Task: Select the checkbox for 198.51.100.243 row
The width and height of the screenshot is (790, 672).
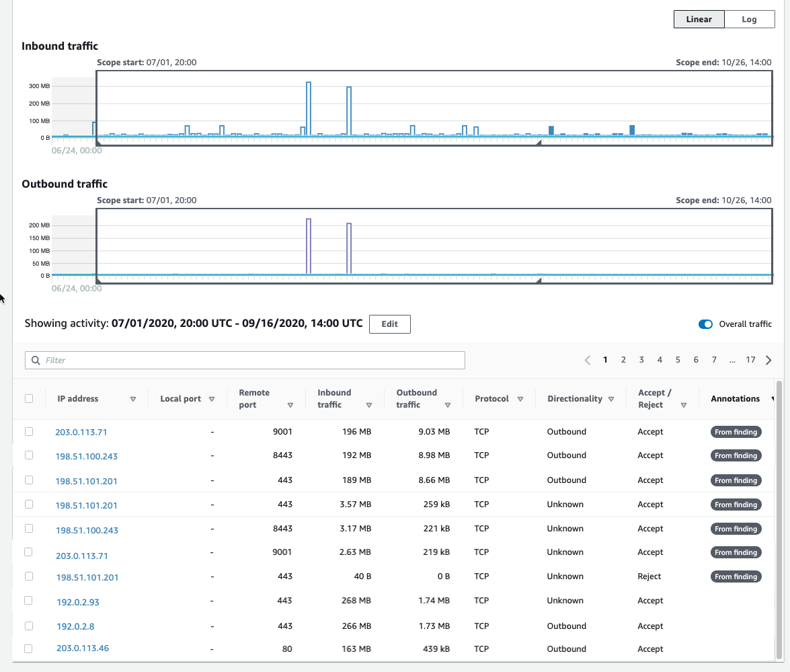Action: [x=29, y=455]
